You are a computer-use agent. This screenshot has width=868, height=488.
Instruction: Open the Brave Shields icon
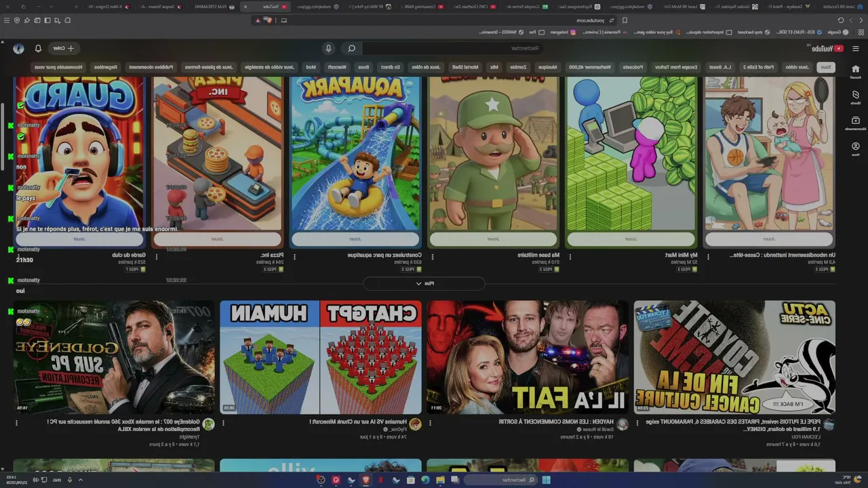[x=269, y=20]
